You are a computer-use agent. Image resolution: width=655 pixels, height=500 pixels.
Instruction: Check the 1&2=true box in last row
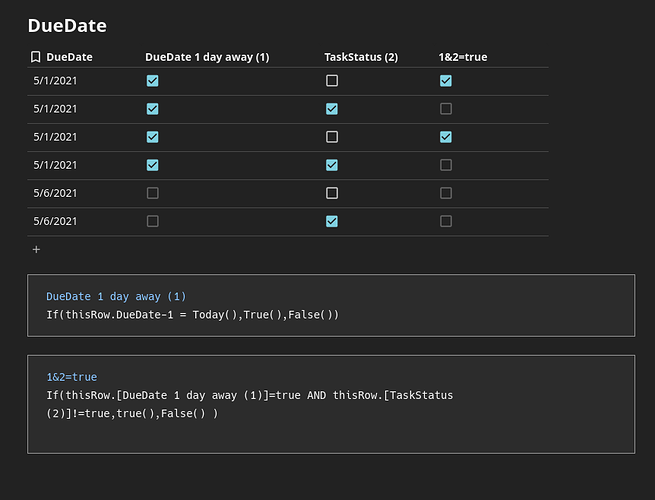(x=446, y=221)
